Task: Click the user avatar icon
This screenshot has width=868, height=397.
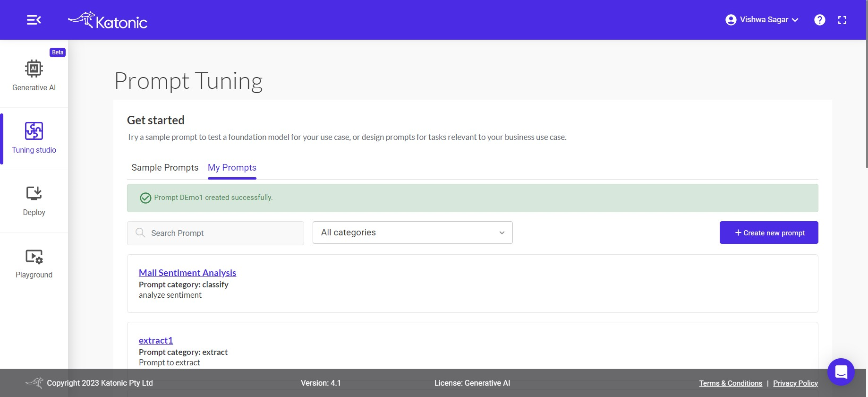Action: tap(731, 20)
